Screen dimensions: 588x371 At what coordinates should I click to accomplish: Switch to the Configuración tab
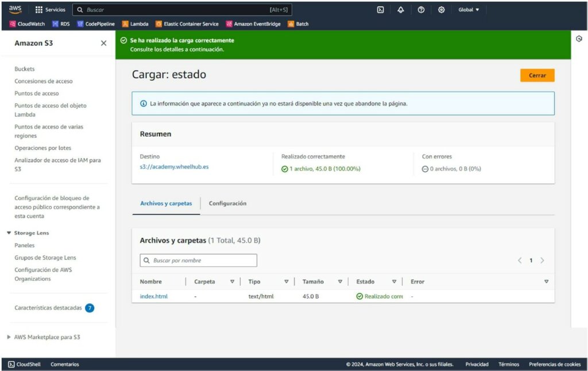[227, 203]
